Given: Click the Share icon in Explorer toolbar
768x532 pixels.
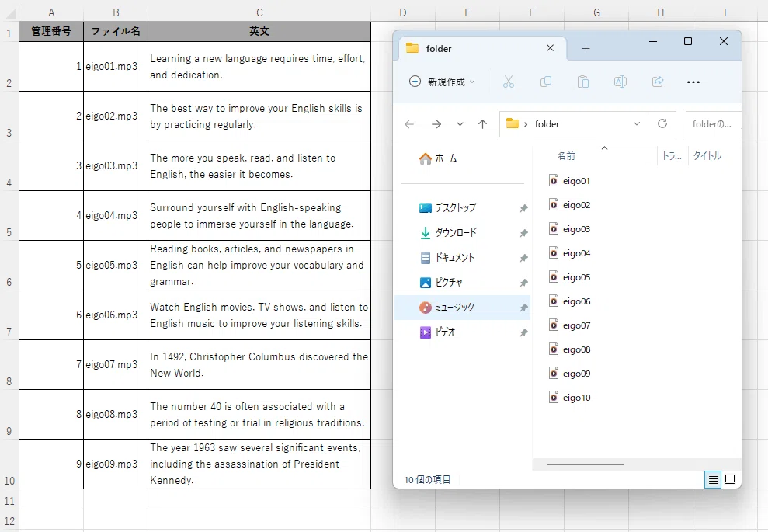Looking at the screenshot, I should coord(658,82).
